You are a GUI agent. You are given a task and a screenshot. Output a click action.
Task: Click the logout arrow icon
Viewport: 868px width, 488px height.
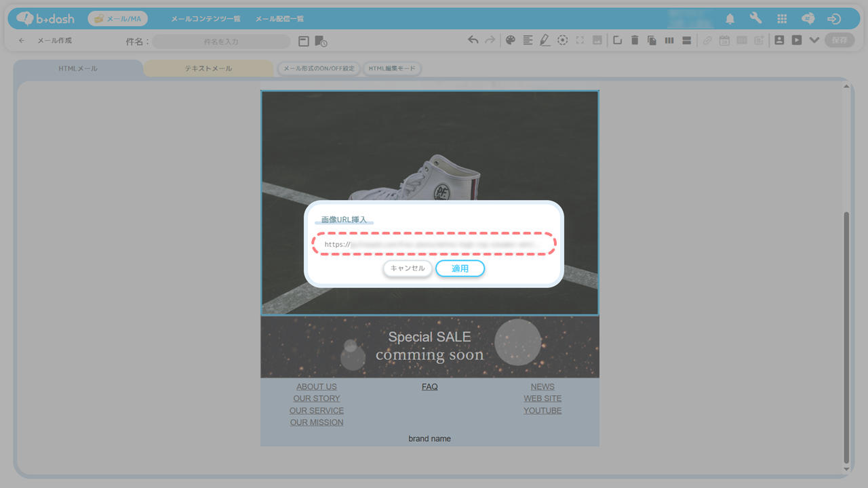click(x=834, y=19)
